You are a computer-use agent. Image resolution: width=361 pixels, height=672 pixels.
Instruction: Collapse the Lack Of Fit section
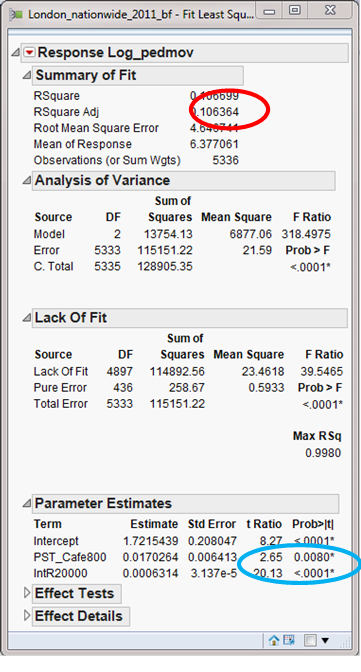[27, 318]
